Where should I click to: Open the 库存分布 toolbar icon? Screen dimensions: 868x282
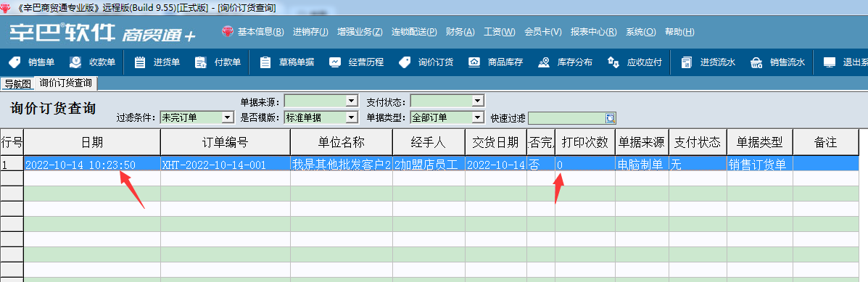coord(544,62)
